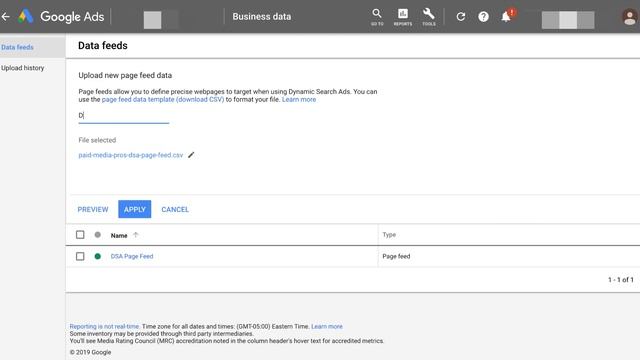
Task: Open the Upload history sidebar tab
Action: point(23,68)
